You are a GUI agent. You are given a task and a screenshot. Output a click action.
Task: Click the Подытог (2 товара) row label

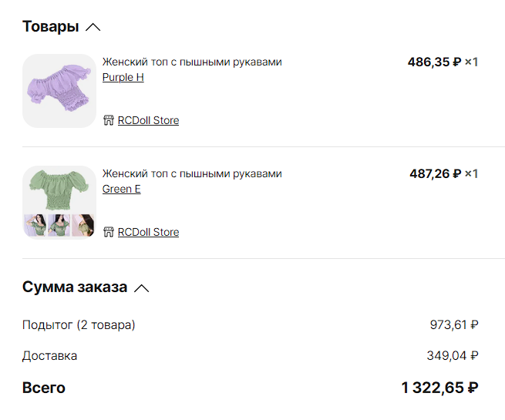pyautogui.click(x=79, y=325)
